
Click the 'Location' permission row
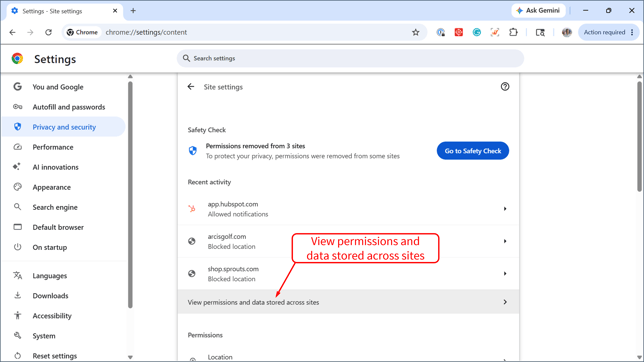coord(348,357)
